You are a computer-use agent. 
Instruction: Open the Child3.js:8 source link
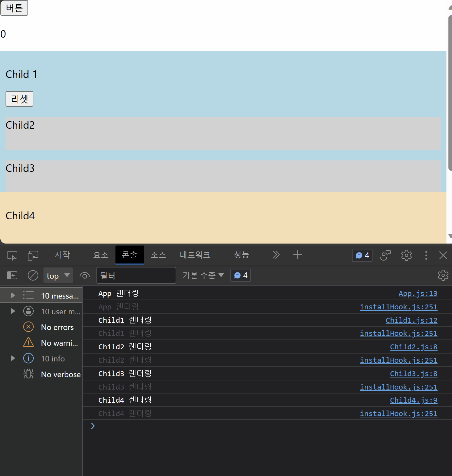(413, 374)
